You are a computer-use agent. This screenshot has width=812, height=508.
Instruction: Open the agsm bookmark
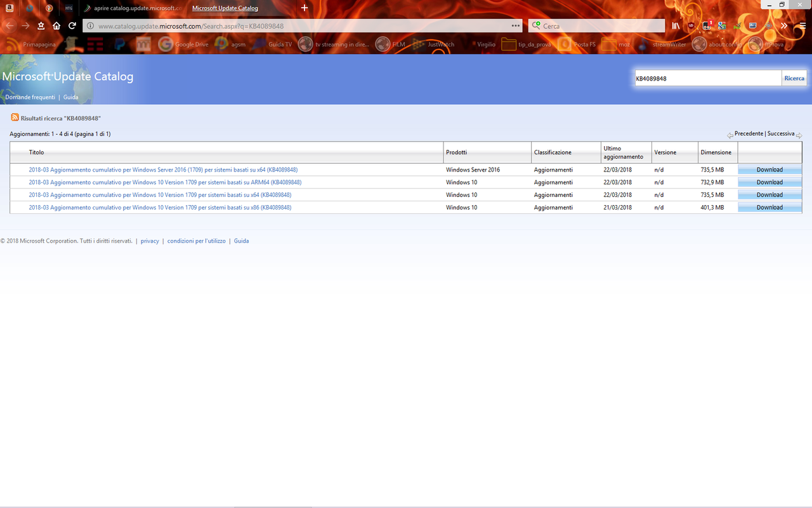point(231,44)
